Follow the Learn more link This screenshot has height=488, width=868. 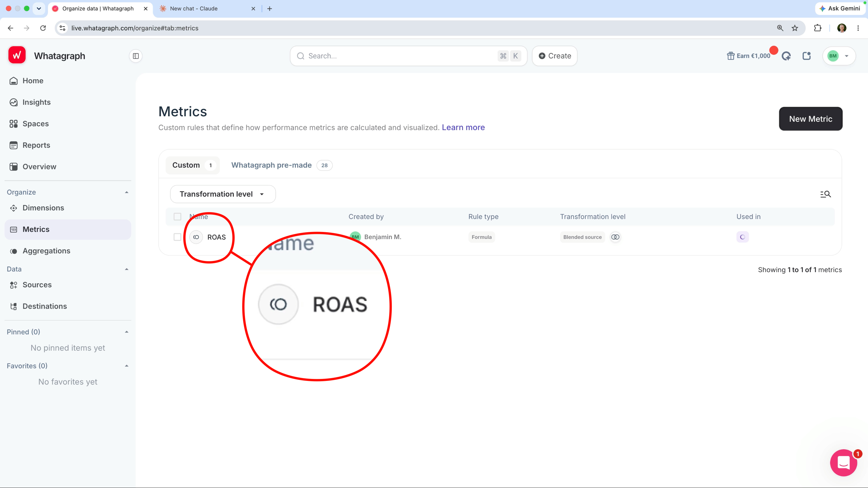click(x=463, y=128)
